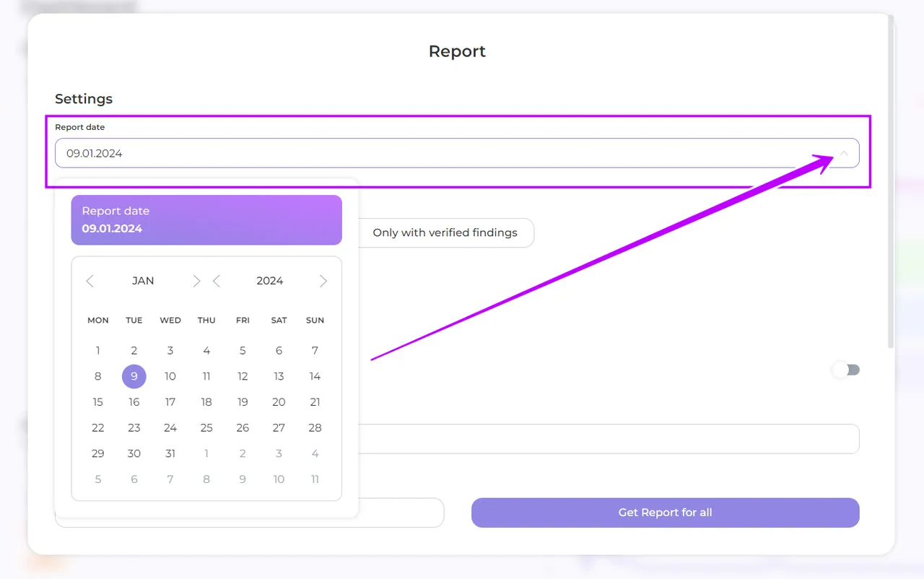Toggle the switch on the right side
Screen dimensions: 924x579
pyautogui.click(x=846, y=370)
